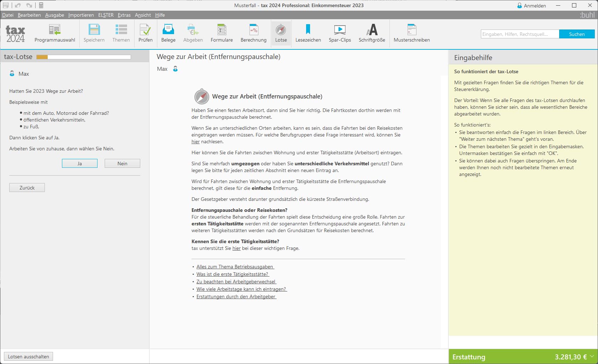Viewport: 598px width, 364px height.
Task: Focus the Eingaben, Hilfen search field
Action: (x=520, y=34)
